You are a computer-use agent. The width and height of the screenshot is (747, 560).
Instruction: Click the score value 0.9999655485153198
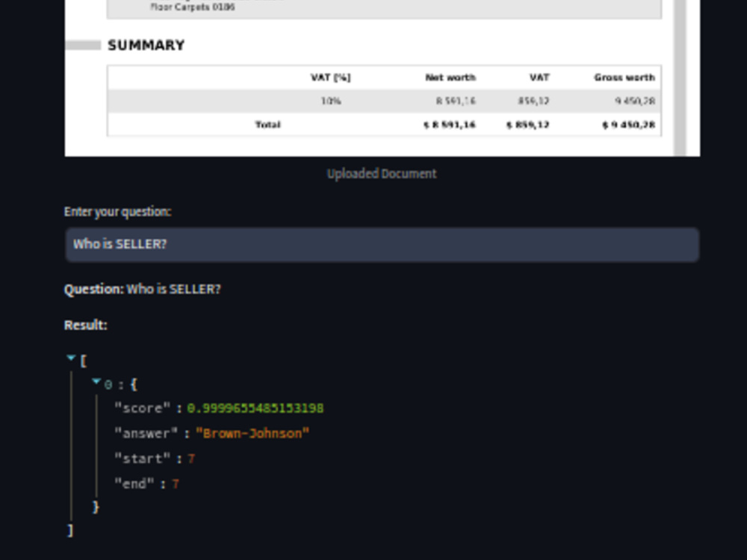click(255, 408)
